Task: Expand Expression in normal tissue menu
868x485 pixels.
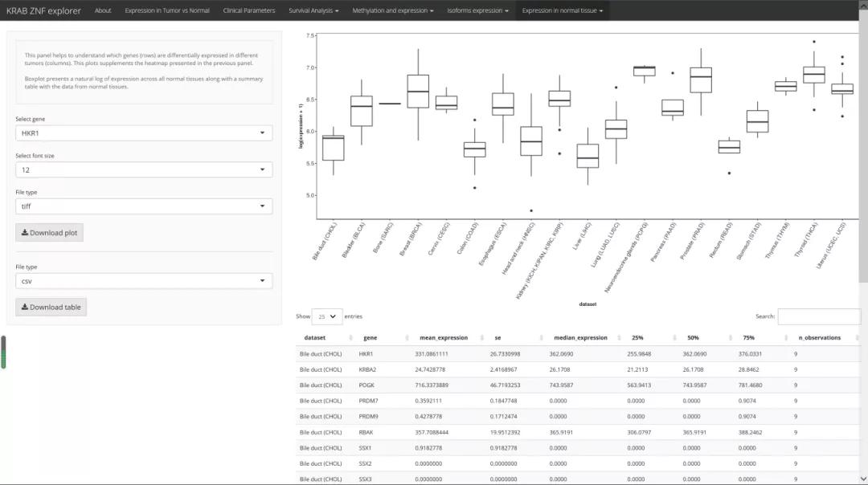Action: coord(563,10)
